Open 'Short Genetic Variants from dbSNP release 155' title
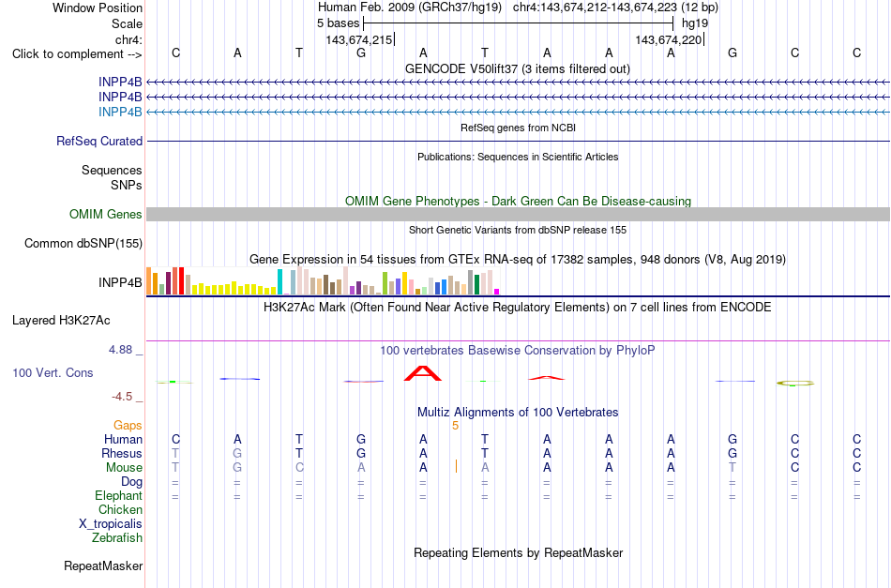Viewport: 891px width, 588px height. [518, 230]
